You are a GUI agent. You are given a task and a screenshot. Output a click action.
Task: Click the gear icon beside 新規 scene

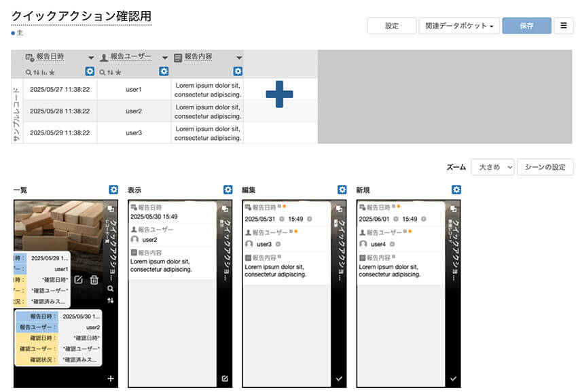[x=456, y=190]
